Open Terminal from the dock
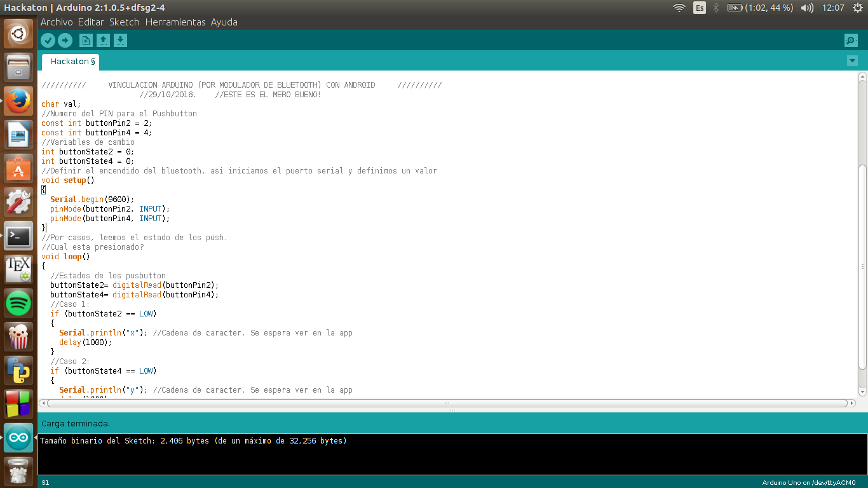Viewport: 868px width, 488px height. tap(18, 236)
